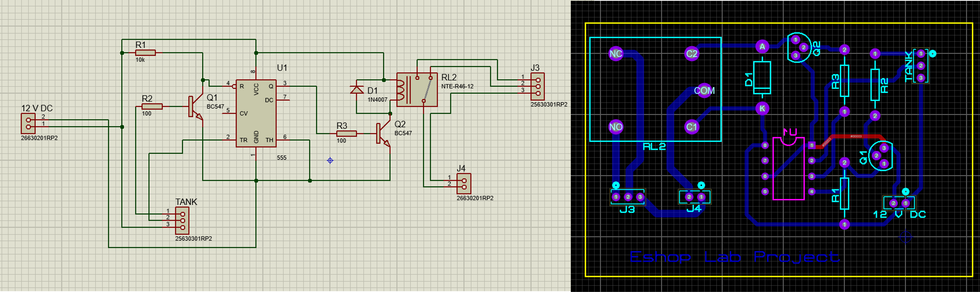Select the J4 header footprint on PCB
Image resolution: width=980 pixels, height=292 pixels.
coord(695,197)
